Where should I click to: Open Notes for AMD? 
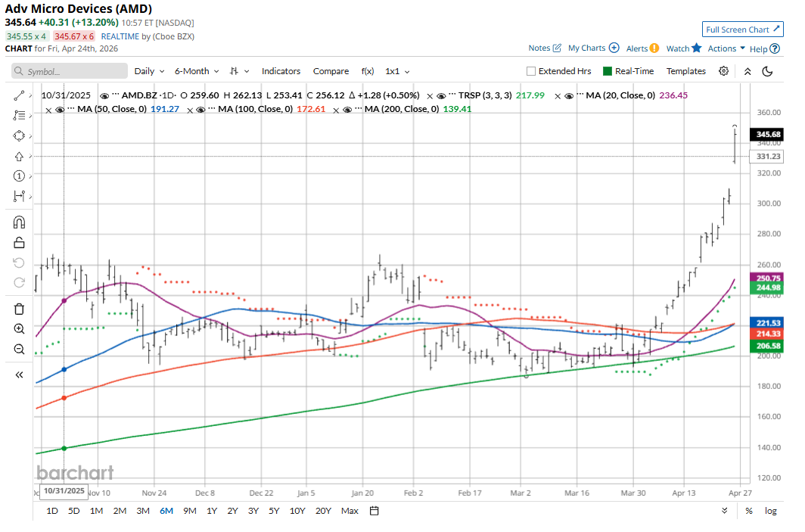(545, 48)
